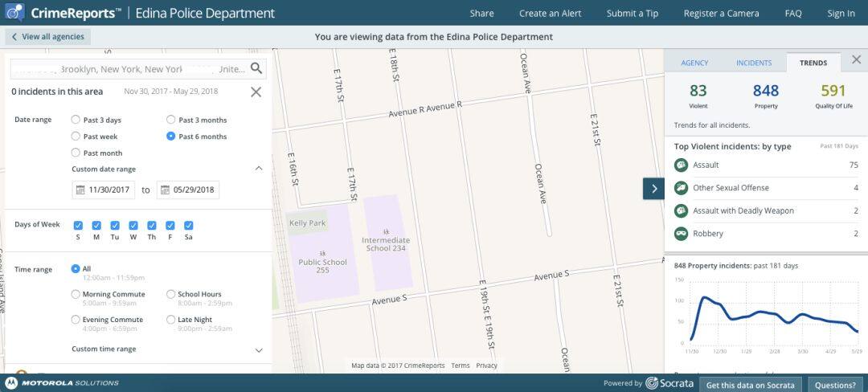Select Past 3 months date range
The width and height of the screenshot is (868, 392).
point(170,120)
